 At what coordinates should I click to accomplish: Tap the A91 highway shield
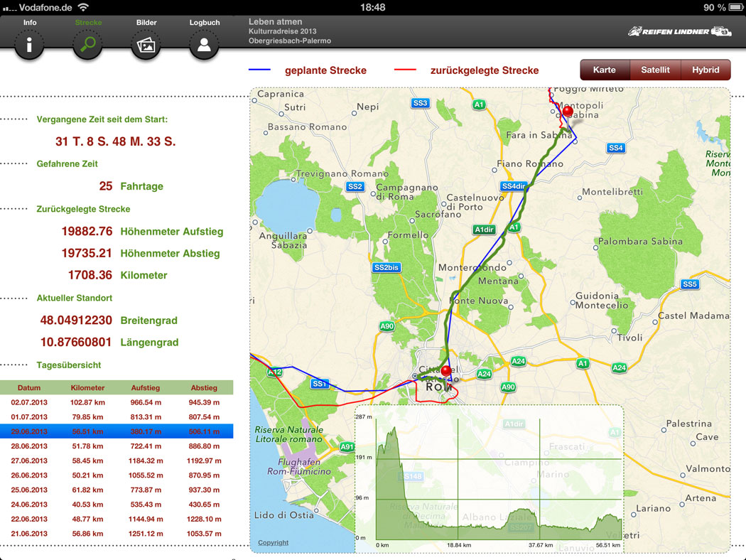(x=347, y=447)
